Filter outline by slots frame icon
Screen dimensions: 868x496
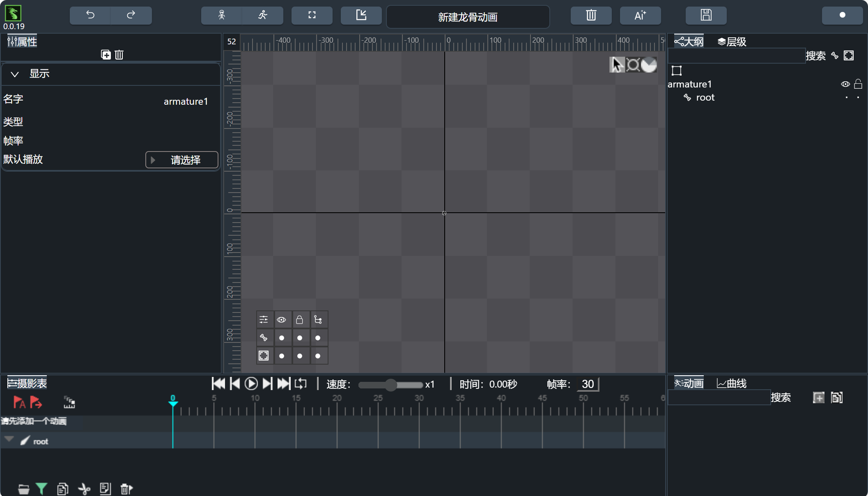(849, 55)
